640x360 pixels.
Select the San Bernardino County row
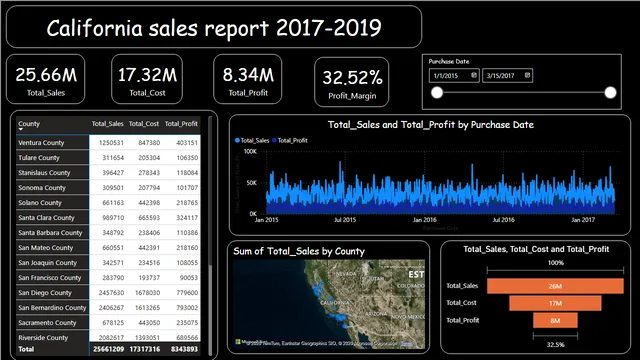pos(108,308)
